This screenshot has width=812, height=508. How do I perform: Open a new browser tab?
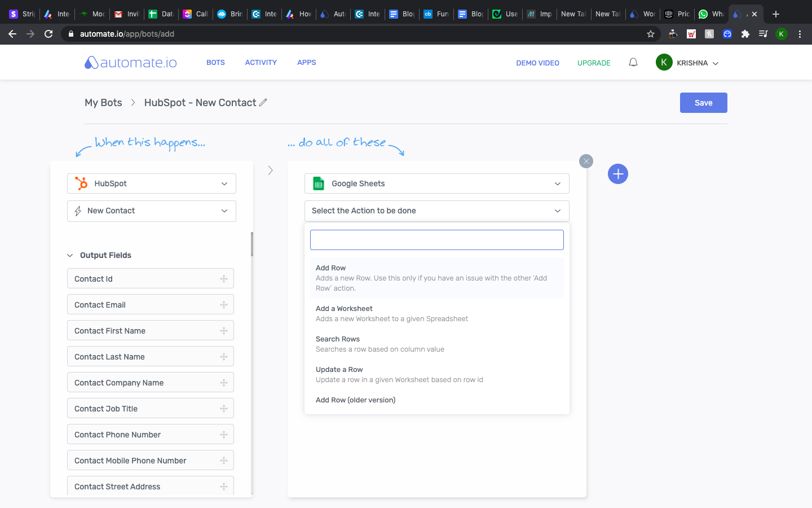pyautogui.click(x=776, y=14)
